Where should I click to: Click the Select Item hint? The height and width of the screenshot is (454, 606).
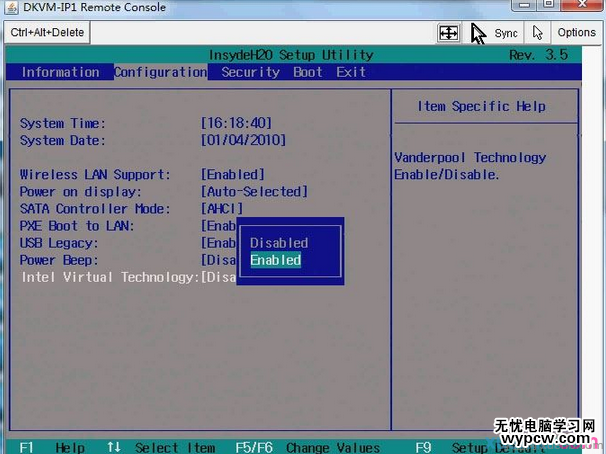click(175, 447)
